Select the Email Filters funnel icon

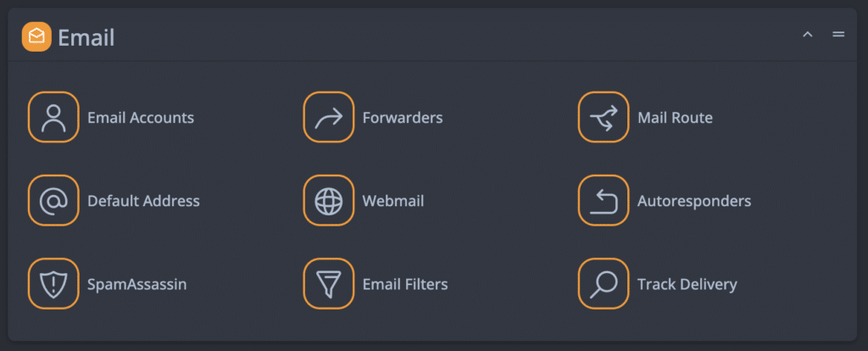(x=328, y=284)
